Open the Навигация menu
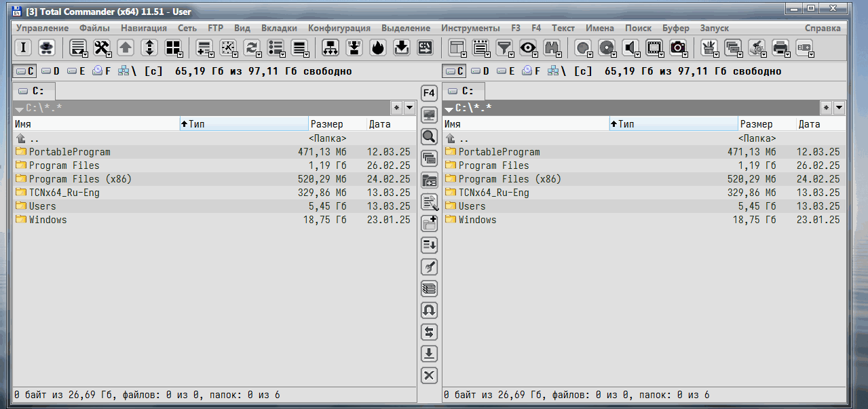The width and height of the screenshot is (868, 409). [x=144, y=28]
